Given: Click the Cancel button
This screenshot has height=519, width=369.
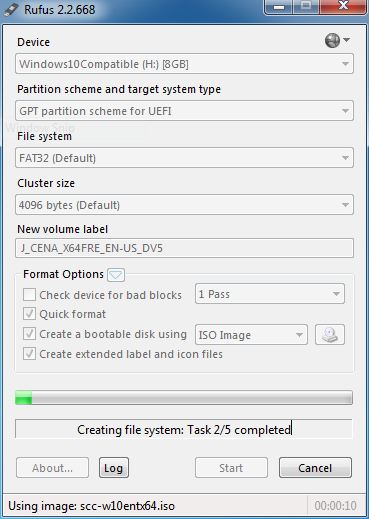Looking at the screenshot, I should [x=315, y=468].
